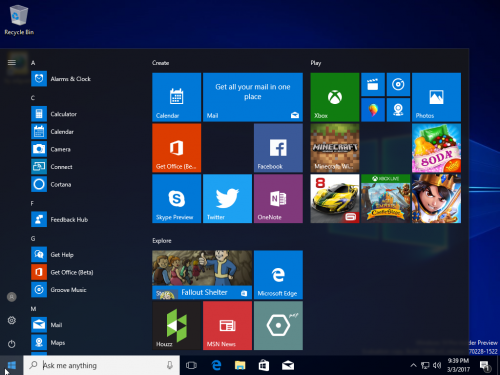Open Mail from the app list
This screenshot has width=500, height=375.
[80, 325]
